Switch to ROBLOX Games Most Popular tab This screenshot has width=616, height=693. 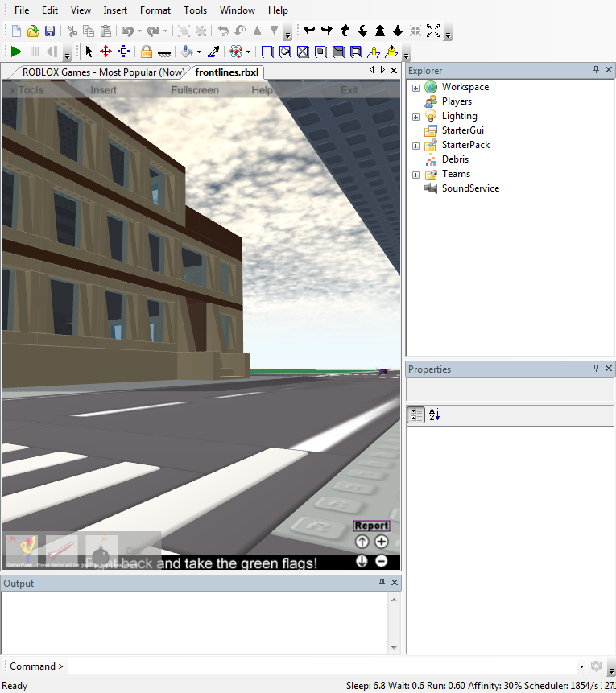pyautogui.click(x=102, y=72)
